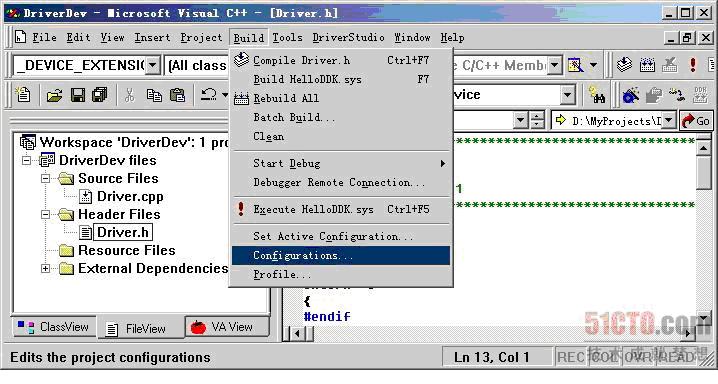
Task: Open the File menu
Action: point(44,37)
